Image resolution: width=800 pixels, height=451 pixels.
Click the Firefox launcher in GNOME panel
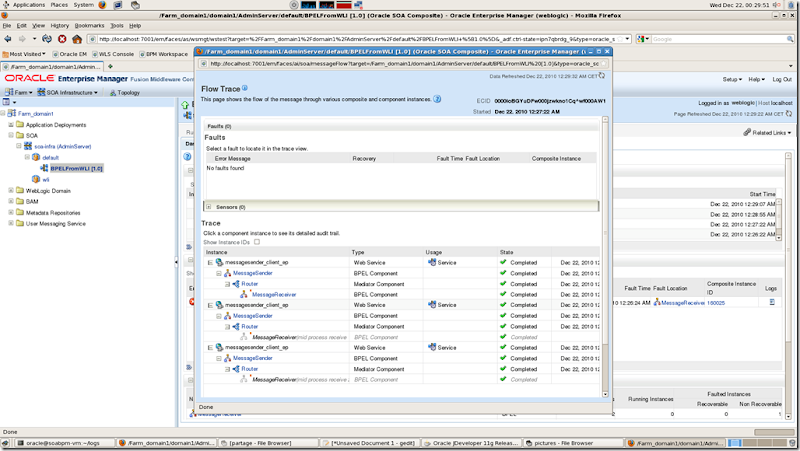click(x=102, y=5)
